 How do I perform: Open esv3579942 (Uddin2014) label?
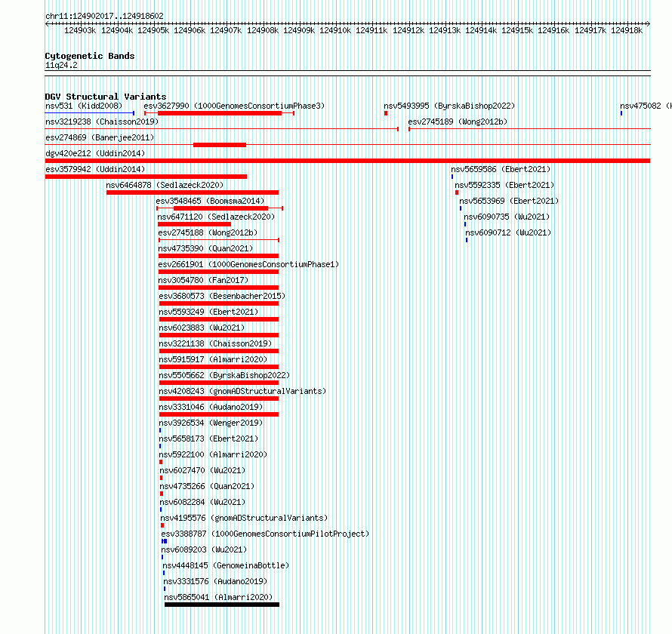click(x=95, y=169)
